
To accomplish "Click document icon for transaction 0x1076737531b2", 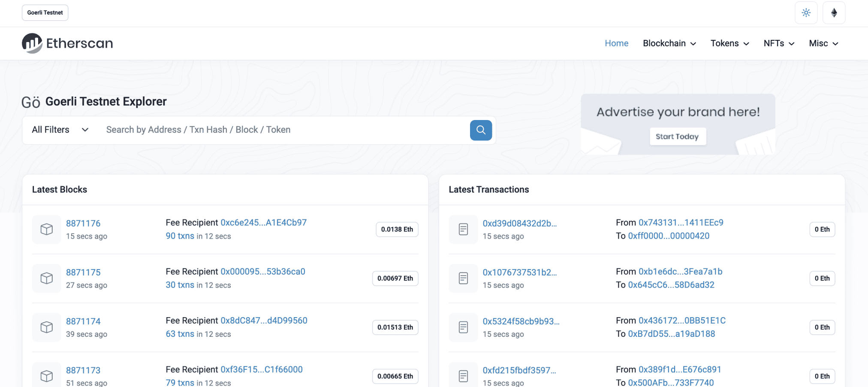I will [463, 279].
